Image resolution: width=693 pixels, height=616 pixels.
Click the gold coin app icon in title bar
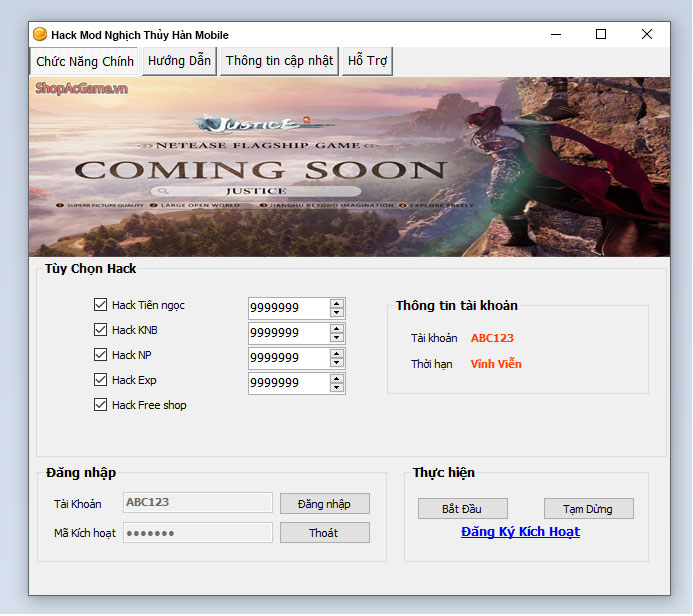[40, 34]
